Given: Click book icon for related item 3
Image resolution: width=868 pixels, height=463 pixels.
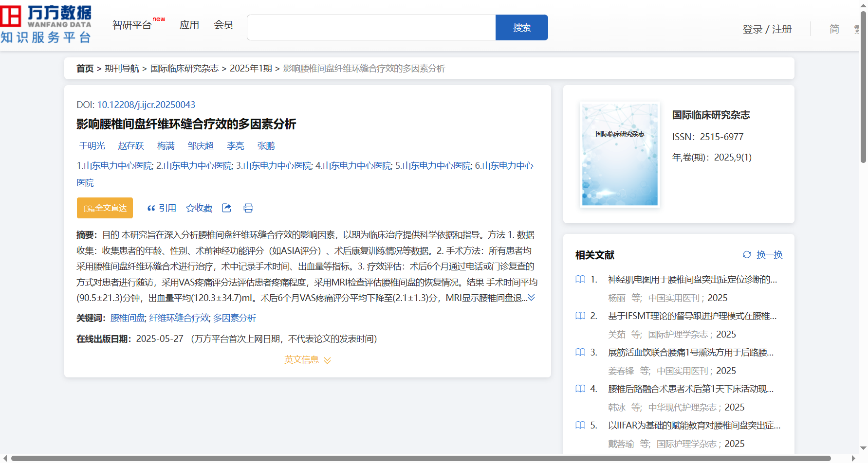Looking at the screenshot, I should [x=580, y=352].
